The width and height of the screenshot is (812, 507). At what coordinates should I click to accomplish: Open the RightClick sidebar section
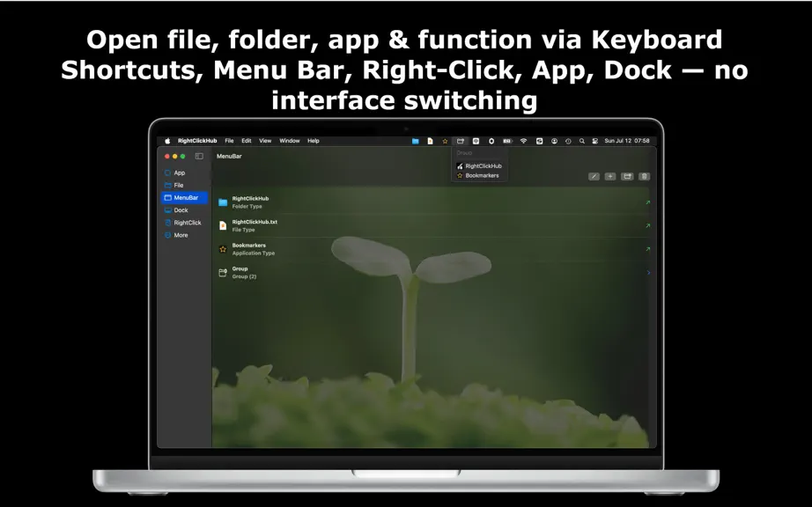pyautogui.click(x=184, y=223)
